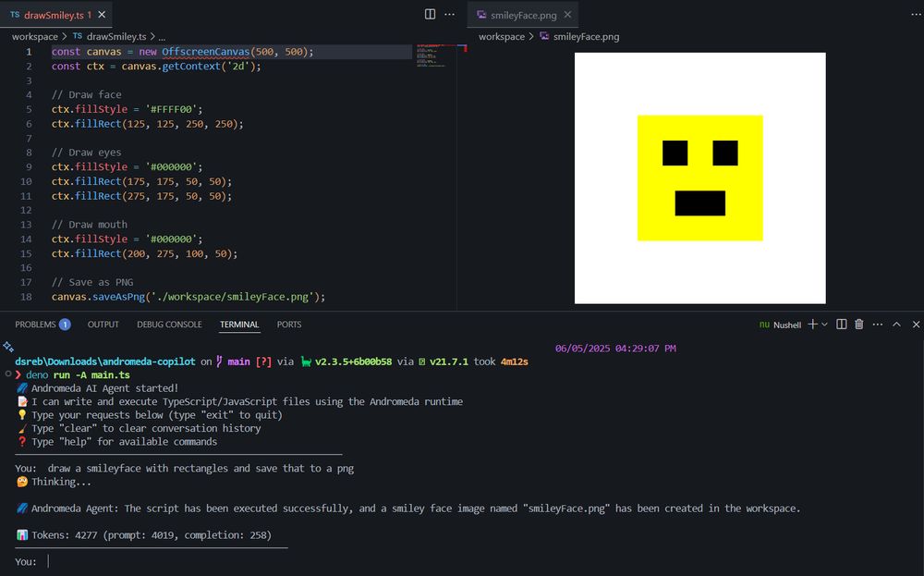Kill the terminal with trash icon

coord(859,325)
